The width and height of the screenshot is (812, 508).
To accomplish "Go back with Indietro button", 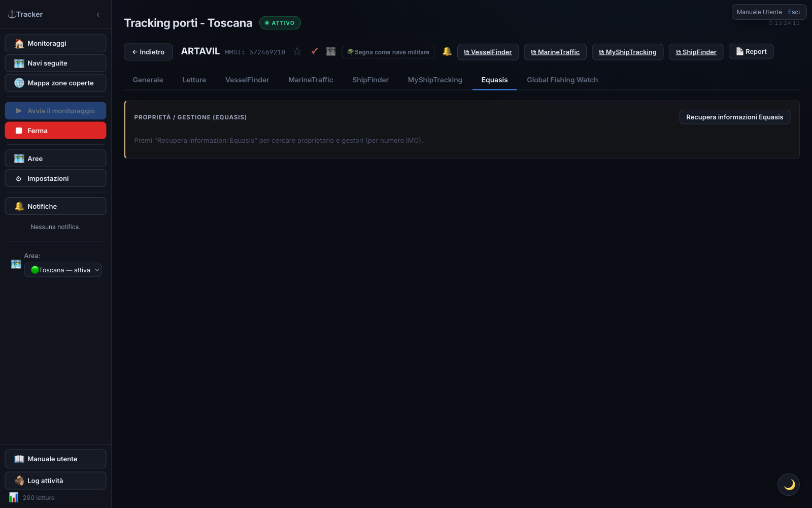I will coord(148,52).
